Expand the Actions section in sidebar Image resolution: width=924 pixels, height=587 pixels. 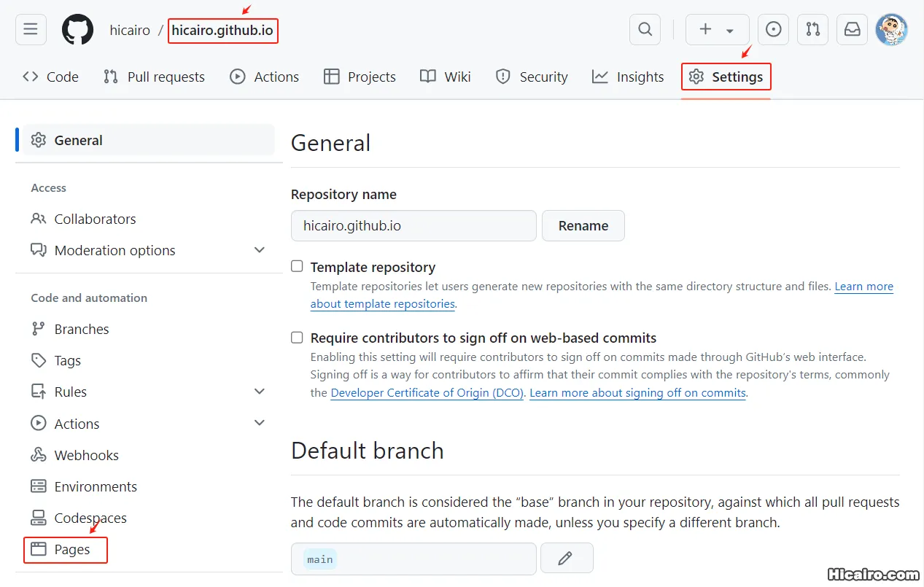point(260,422)
